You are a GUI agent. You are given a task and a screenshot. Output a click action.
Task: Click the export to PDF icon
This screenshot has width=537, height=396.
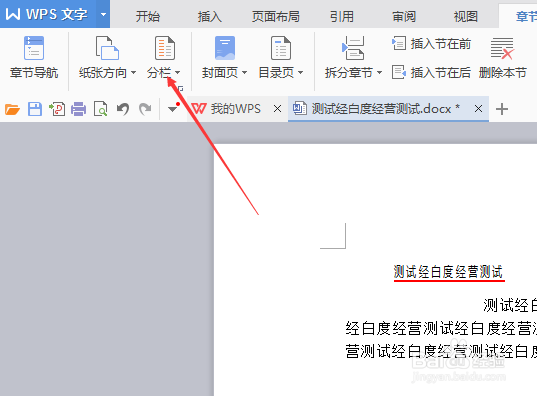pos(57,109)
